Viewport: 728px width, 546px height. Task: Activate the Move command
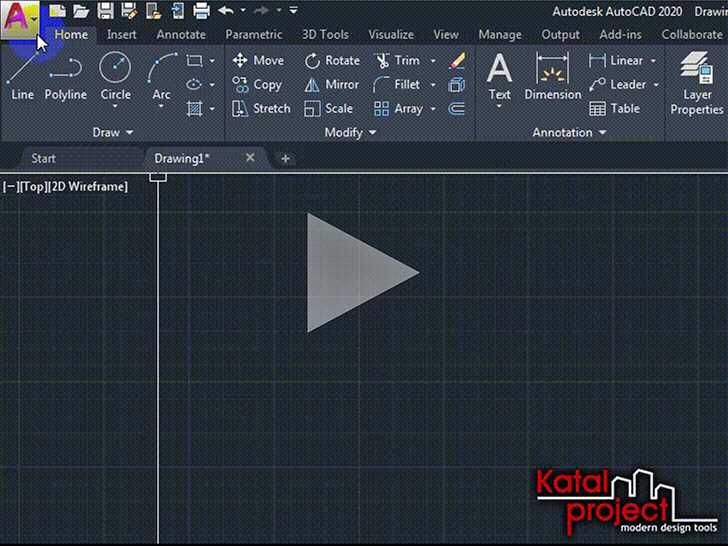click(x=258, y=60)
